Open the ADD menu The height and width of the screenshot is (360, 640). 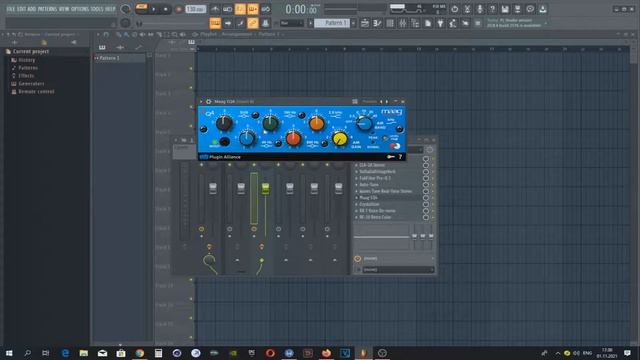32,9
